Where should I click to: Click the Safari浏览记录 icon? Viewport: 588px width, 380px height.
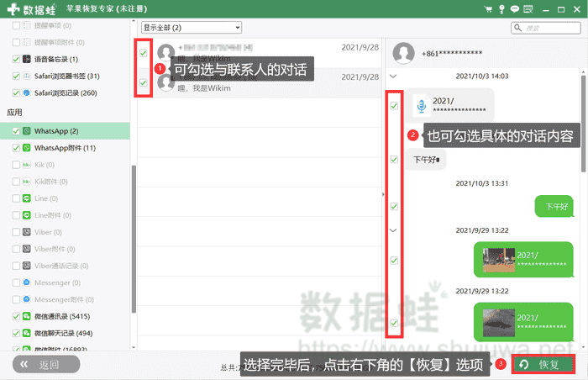point(27,92)
